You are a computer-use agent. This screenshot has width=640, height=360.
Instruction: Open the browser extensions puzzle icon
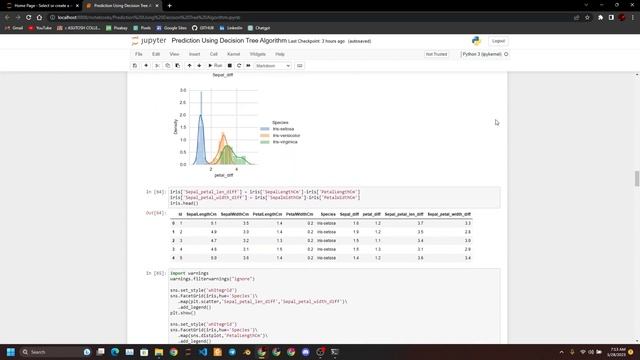600,18
